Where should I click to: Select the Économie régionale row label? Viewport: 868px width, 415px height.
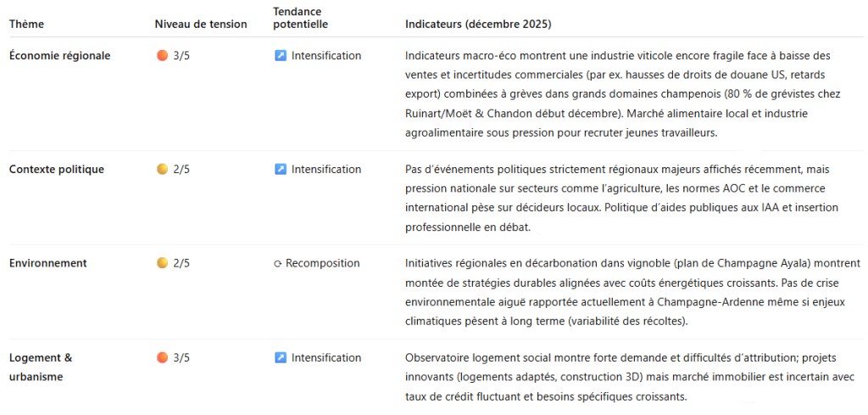[59, 56]
